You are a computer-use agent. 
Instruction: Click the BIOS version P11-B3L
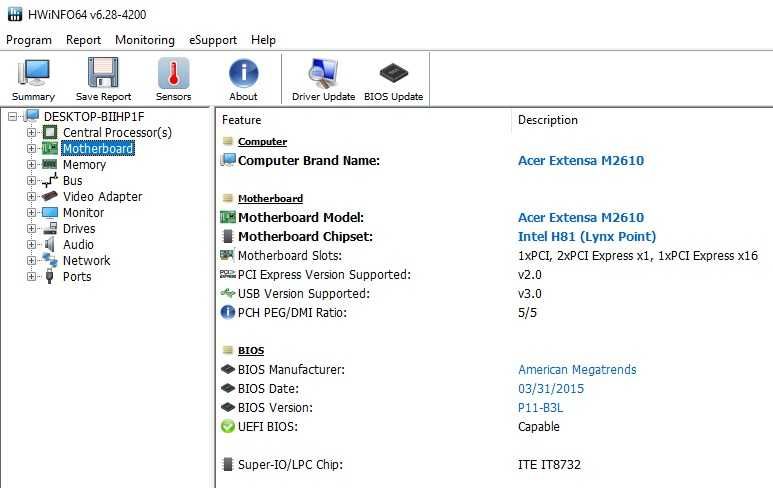click(x=540, y=408)
